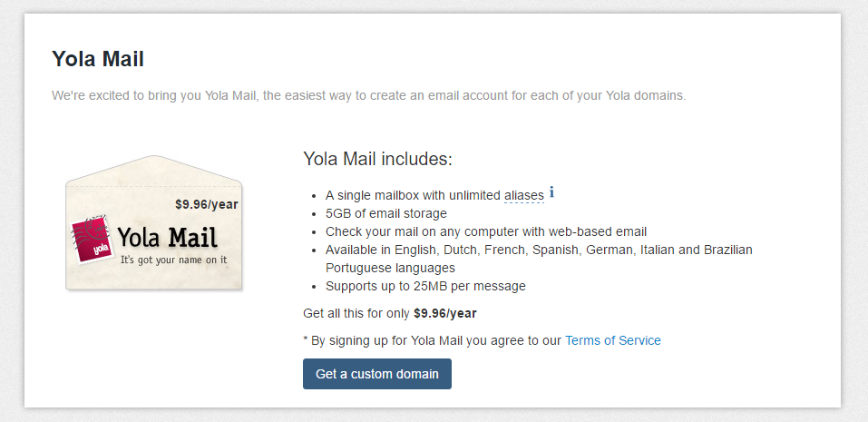Click the Get all this for only text
This screenshot has height=422, width=868.
[357, 313]
